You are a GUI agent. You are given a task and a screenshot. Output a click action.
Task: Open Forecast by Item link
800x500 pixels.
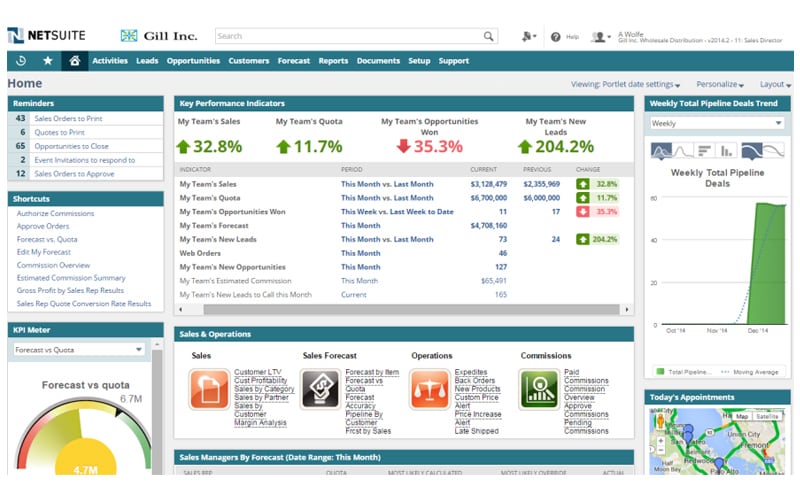[372, 372]
